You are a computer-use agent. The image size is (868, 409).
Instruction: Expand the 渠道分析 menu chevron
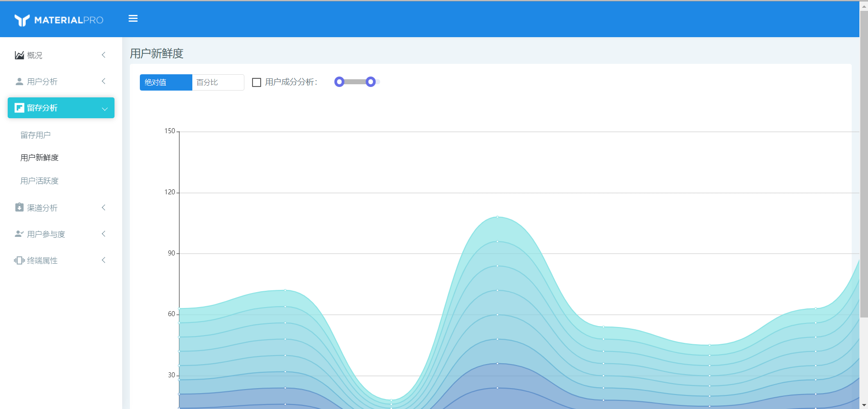click(104, 207)
